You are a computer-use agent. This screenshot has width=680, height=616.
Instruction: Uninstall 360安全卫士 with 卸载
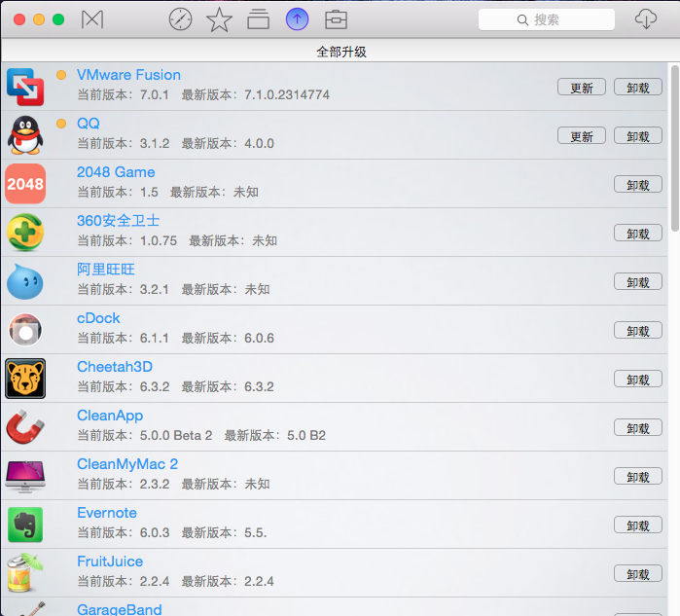638,233
